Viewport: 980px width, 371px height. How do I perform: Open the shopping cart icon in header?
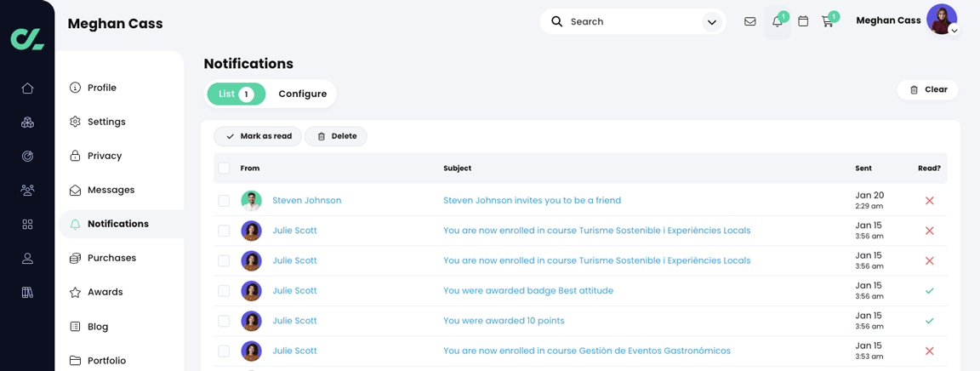[828, 21]
